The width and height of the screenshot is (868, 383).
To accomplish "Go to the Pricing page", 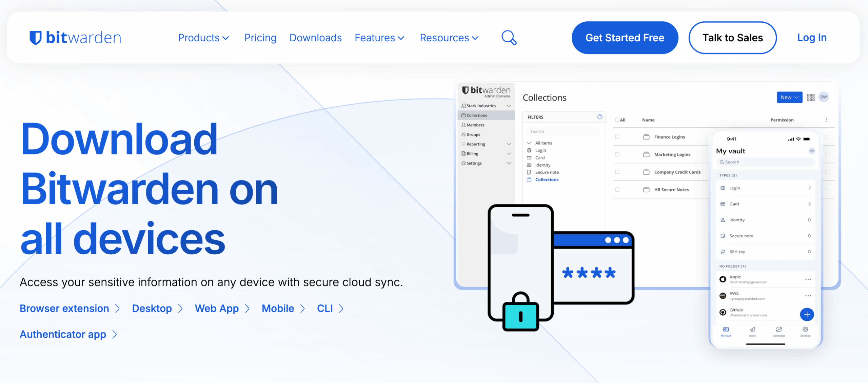I will [260, 38].
